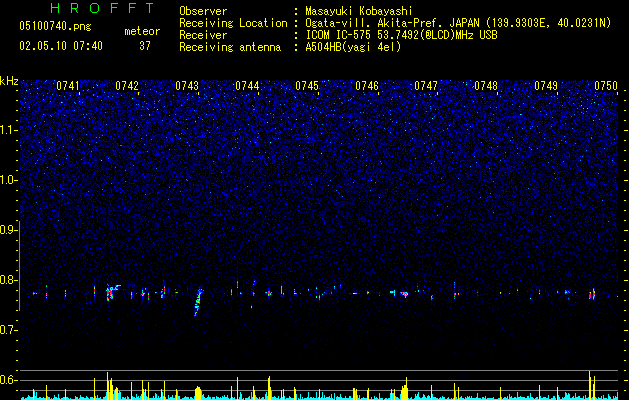
Task: Click the 0745 time marker
Action: tap(307, 86)
